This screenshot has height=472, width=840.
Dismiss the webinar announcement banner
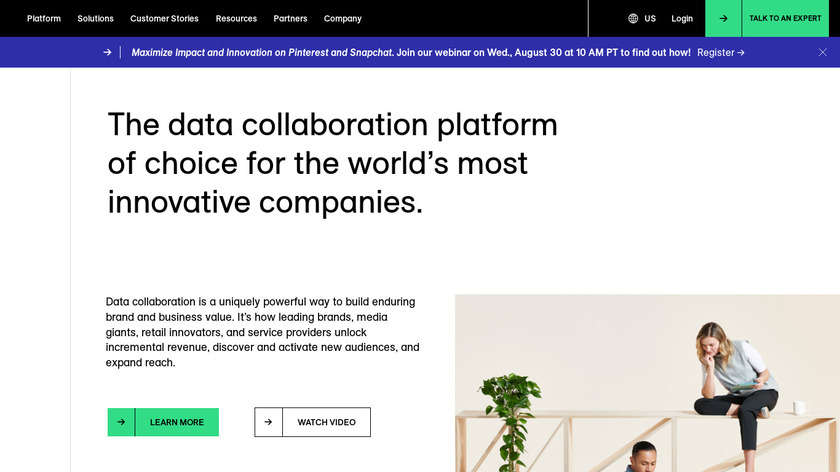(x=823, y=52)
